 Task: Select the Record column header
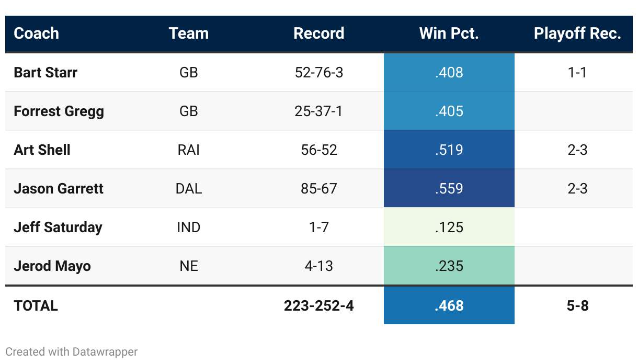point(318,33)
